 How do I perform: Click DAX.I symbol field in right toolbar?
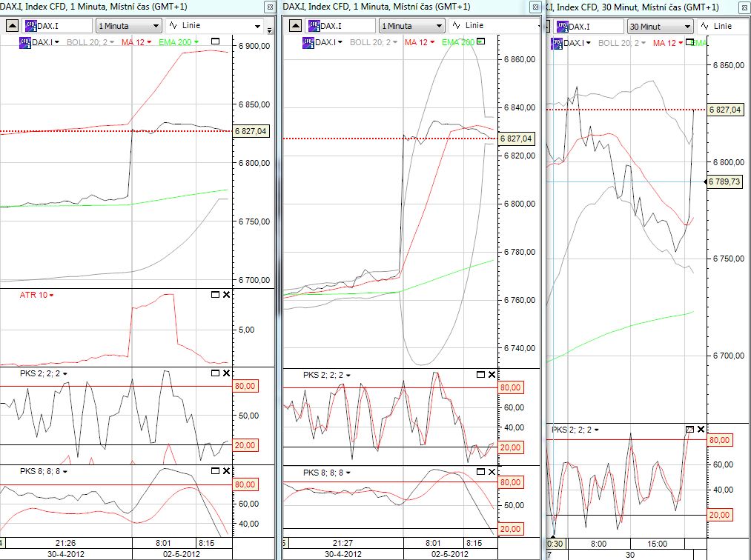tap(589, 27)
